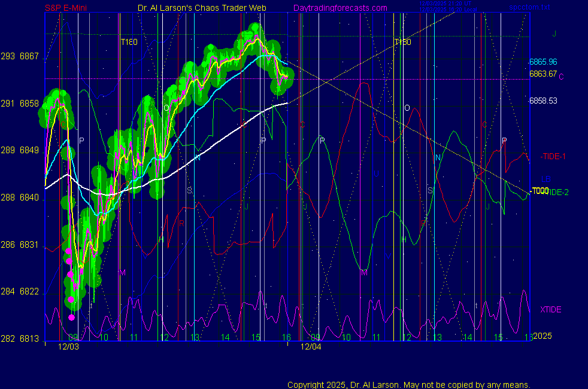Click the yellow 6863.67 price readout
This screenshot has width=588, height=389.
[543, 74]
